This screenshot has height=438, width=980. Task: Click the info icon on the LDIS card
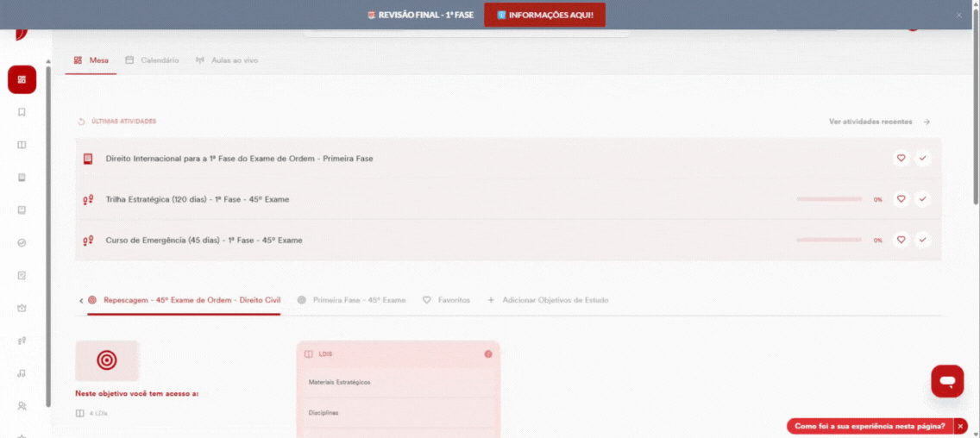488,354
